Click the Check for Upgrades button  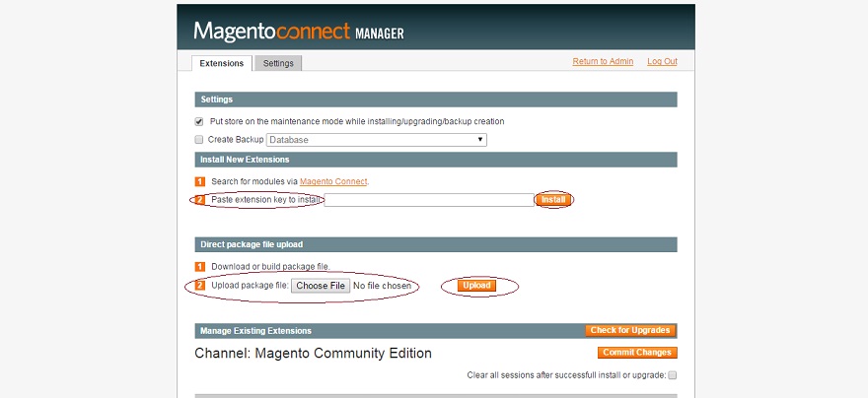coord(630,331)
